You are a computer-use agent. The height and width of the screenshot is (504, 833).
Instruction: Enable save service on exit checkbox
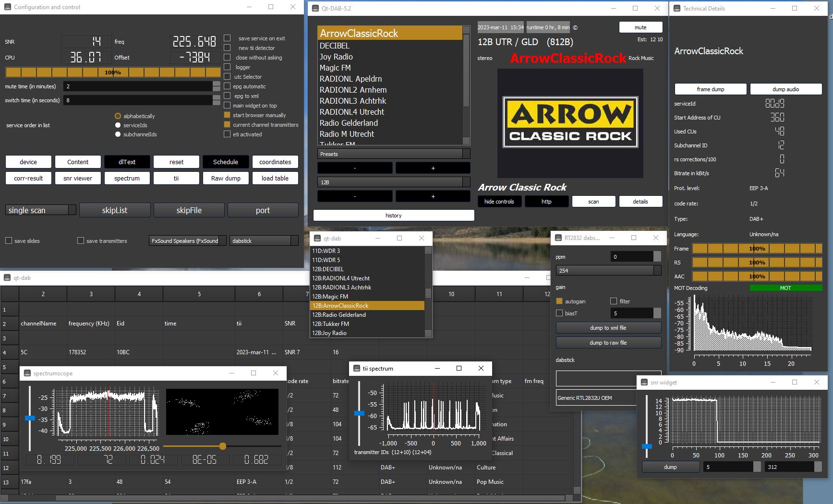(x=228, y=38)
